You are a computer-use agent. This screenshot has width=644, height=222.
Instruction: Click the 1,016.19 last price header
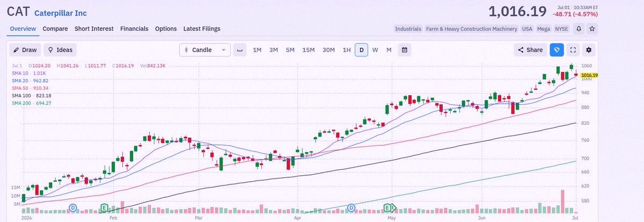517,11
